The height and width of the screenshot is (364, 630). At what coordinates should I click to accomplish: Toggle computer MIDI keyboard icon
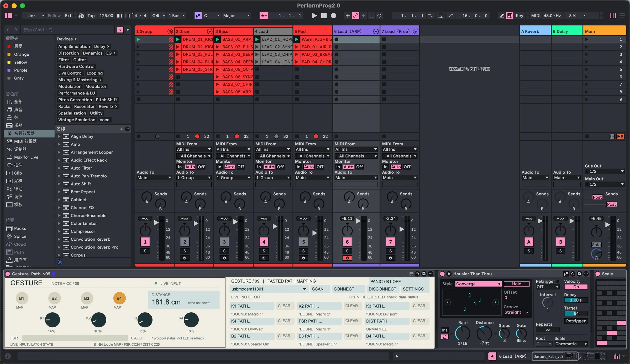click(x=510, y=16)
